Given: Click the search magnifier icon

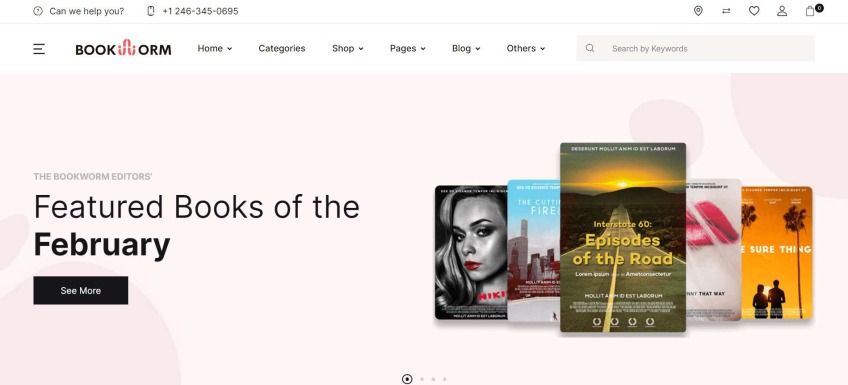Looking at the screenshot, I should pyautogui.click(x=590, y=48).
